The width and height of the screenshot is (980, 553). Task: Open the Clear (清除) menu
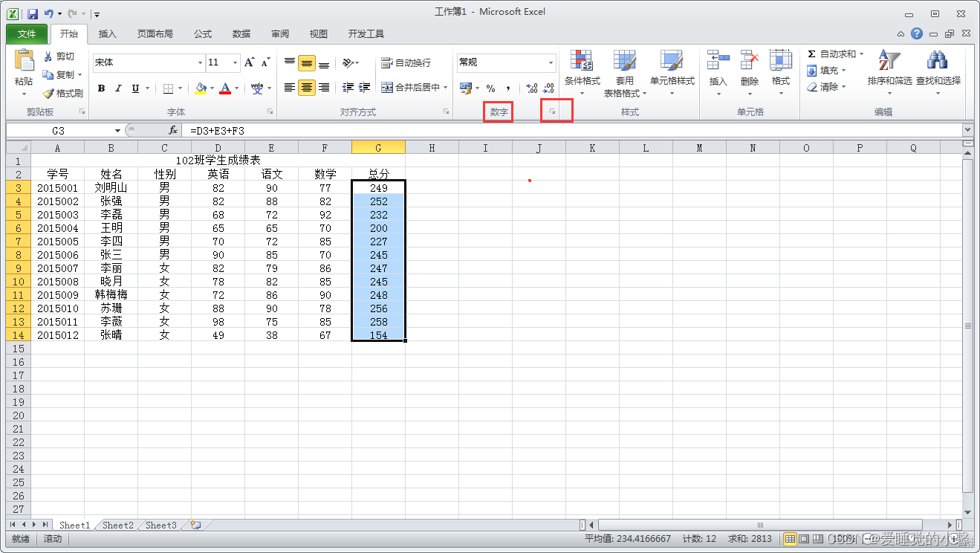[x=827, y=87]
